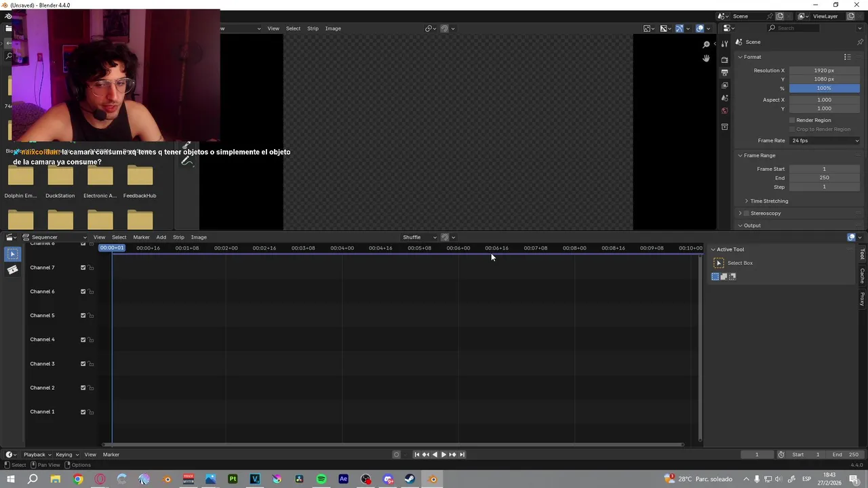Jump to previous keyframe
The image size is (868, 488).
coord(426,455)
